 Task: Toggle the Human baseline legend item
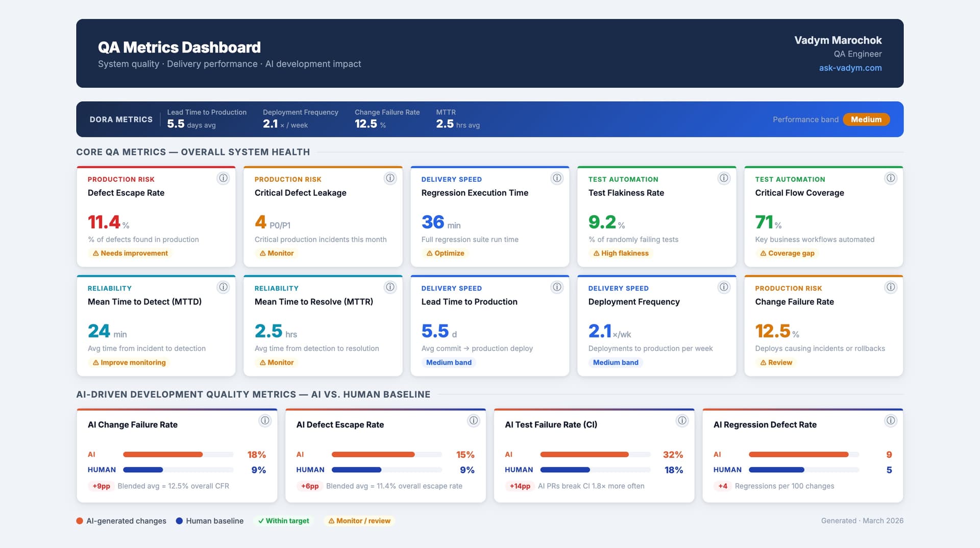click(209, 521)
